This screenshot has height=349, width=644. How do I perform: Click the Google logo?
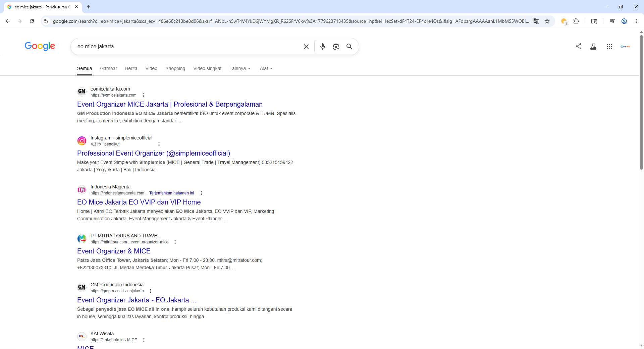point(40,46)
